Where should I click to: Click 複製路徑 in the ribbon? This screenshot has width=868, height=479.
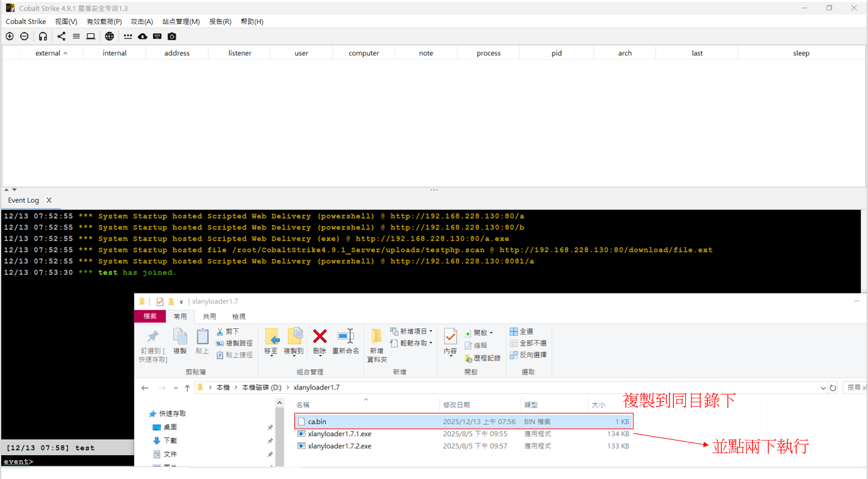point(234,343)
